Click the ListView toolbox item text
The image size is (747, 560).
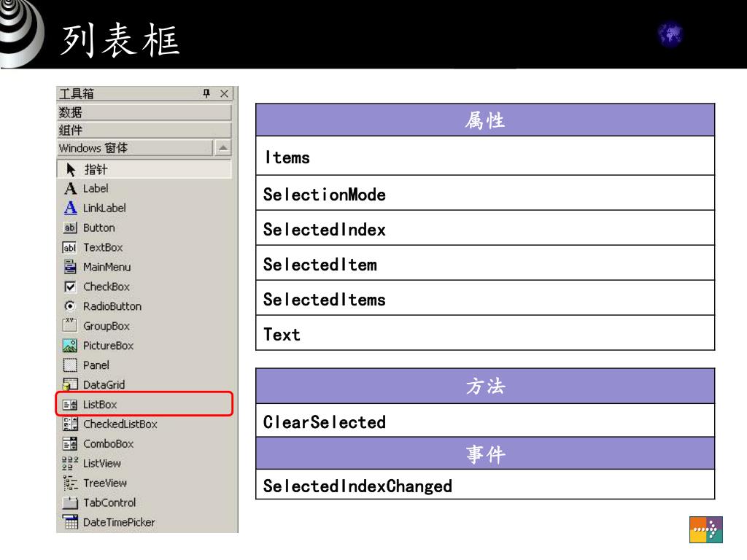pos(102,463)
